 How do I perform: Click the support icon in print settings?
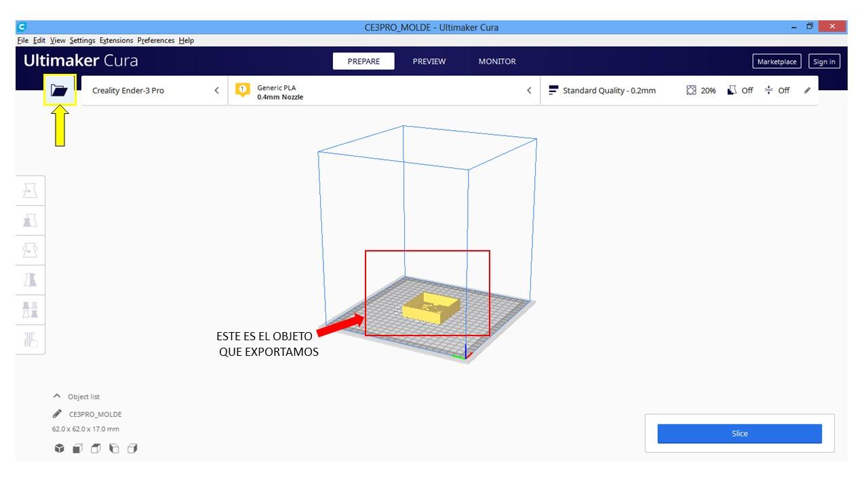click(732, 90)
